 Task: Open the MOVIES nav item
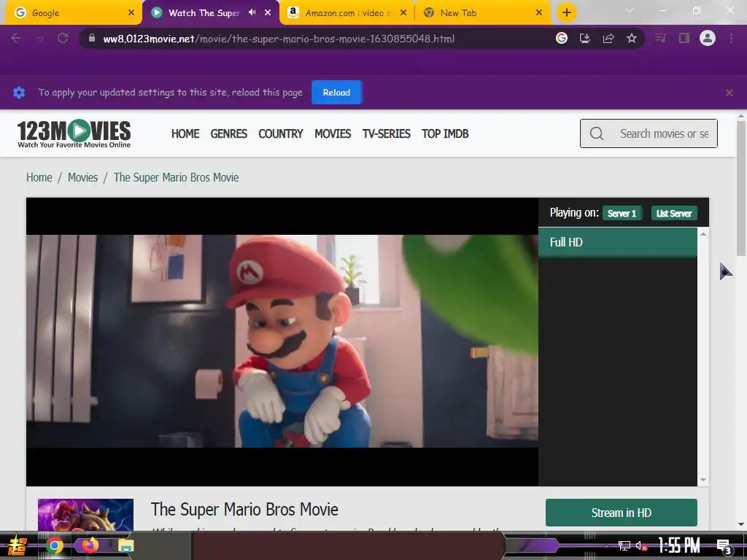click(x=333, y=134)
